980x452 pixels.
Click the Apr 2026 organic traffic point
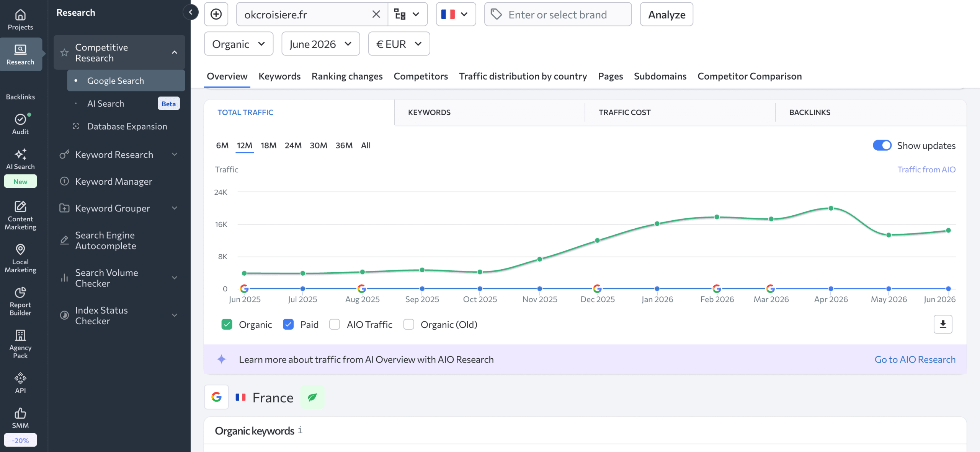click(x=831, y=208)
